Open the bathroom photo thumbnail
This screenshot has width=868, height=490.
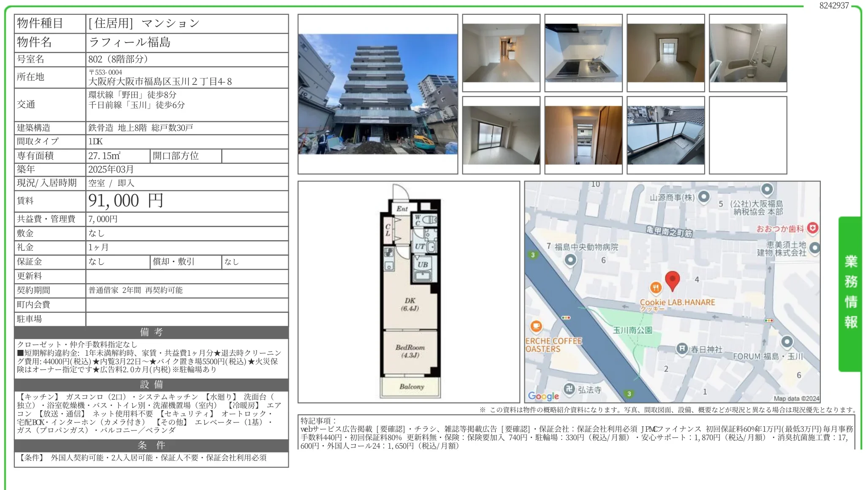(x=748, y=53)
